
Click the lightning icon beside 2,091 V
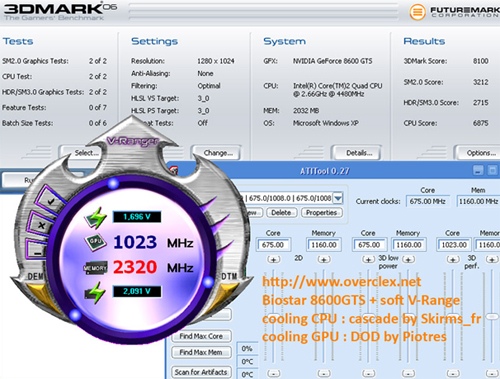96,292
